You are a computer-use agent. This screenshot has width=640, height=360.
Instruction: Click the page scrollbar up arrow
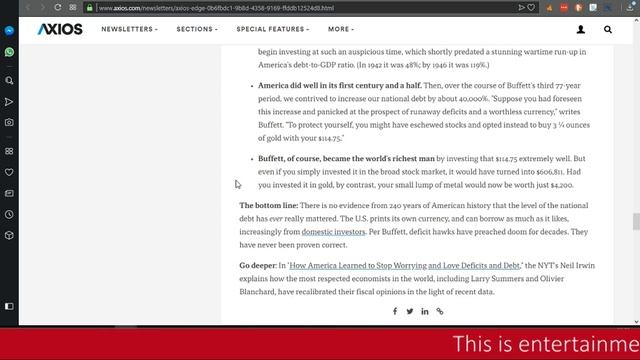click(x=636, y=20)
